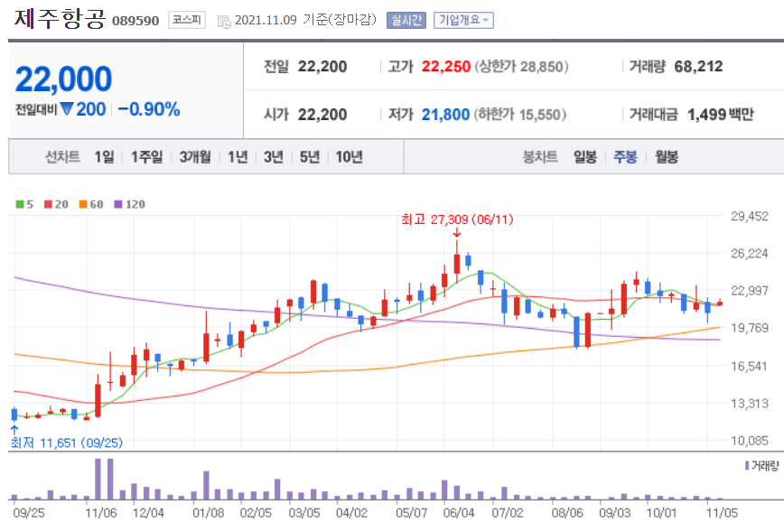Click the 코스피 market badge
This screenshot has height=532, width=784.
(x=186, y=20)
